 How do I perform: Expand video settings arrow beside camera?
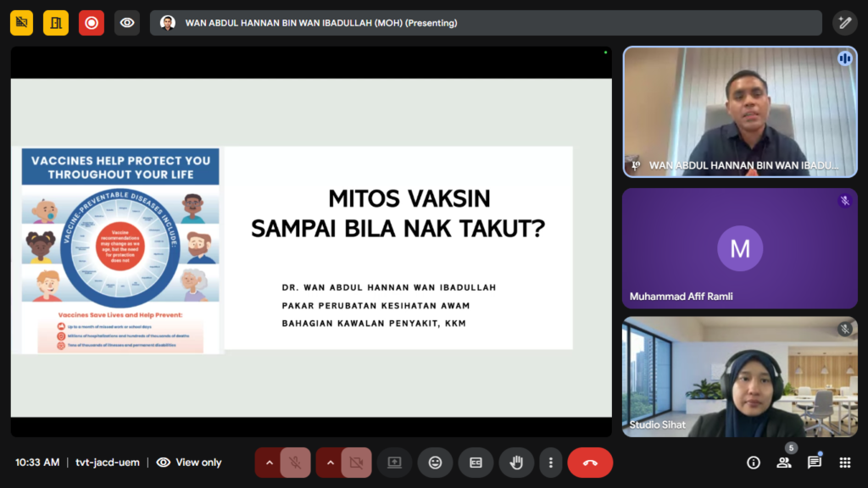click(330, 463)
